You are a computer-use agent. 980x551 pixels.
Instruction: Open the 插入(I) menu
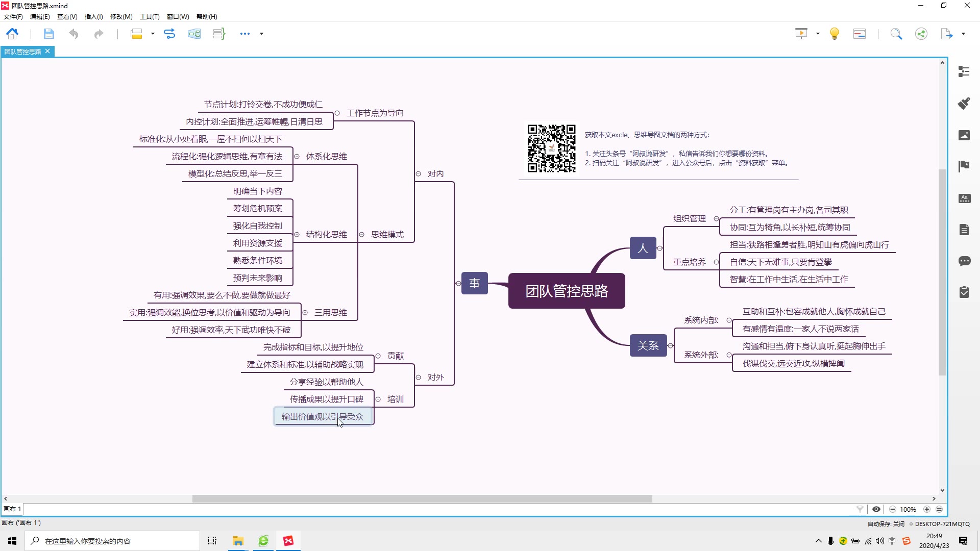point(93,17)
